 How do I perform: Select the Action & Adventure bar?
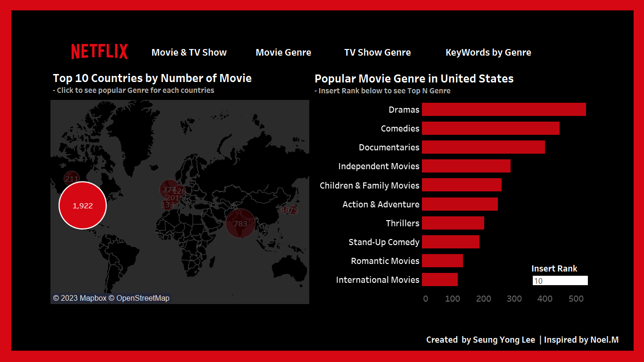click(x=460, y=204)
